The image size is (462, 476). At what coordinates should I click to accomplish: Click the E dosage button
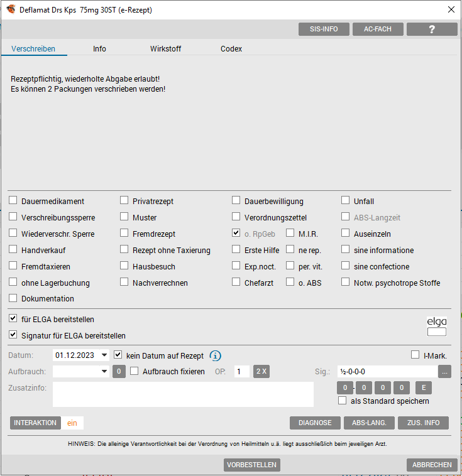pyautogui.click(x=424, y=387)
